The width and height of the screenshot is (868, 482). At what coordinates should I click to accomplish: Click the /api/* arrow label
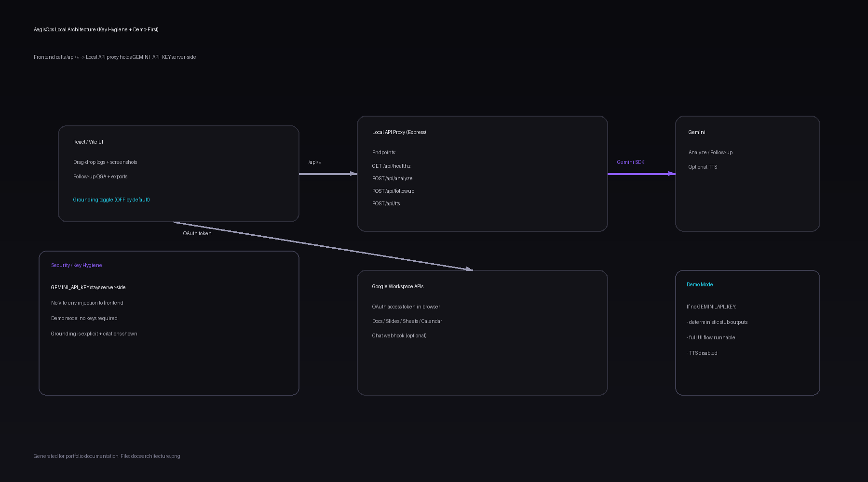tap(314, 162)
